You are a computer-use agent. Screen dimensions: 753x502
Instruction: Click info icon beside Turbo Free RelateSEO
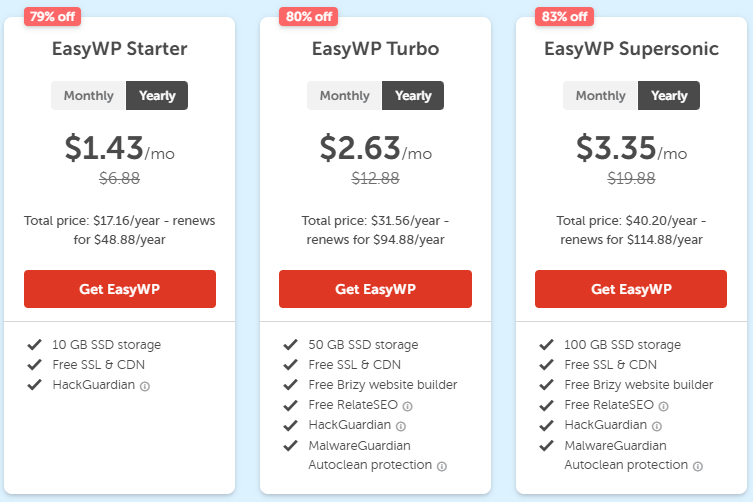coord(408,406)
